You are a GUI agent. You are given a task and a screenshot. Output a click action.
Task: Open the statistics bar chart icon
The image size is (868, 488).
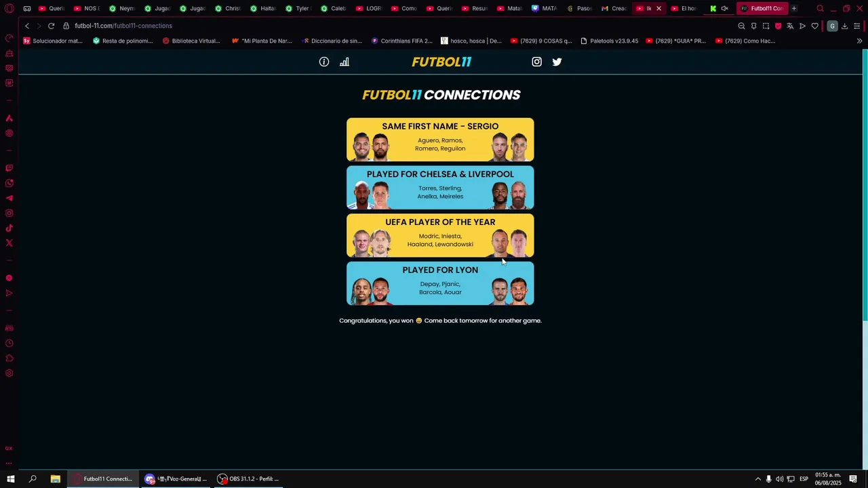(x=344, y=62)
